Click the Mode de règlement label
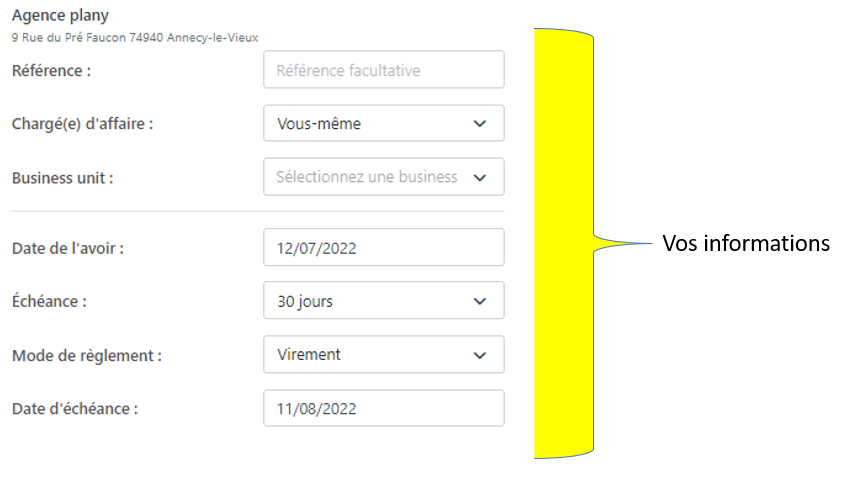The height and width of the screenshot is (482, 851). 86,355
